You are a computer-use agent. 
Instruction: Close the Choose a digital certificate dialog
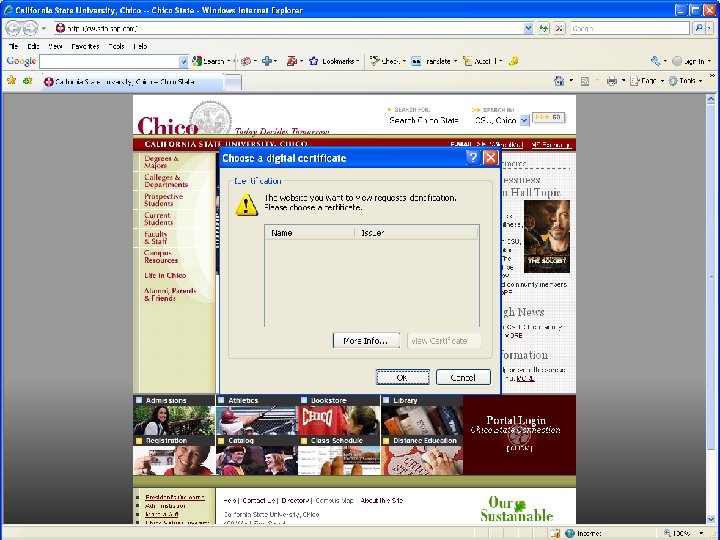pyautogui.click(x=491, y=158)
